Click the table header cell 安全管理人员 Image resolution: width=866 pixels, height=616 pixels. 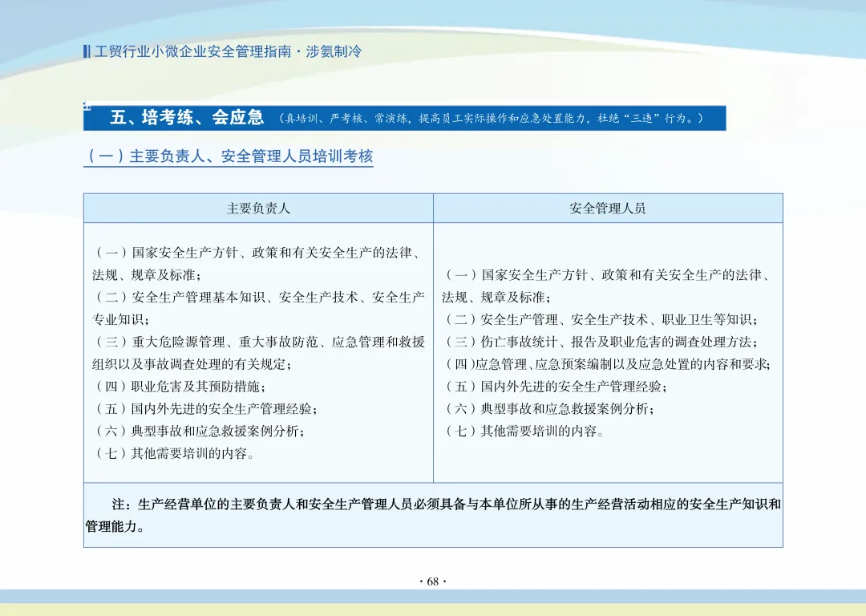(x=608, y=209)
